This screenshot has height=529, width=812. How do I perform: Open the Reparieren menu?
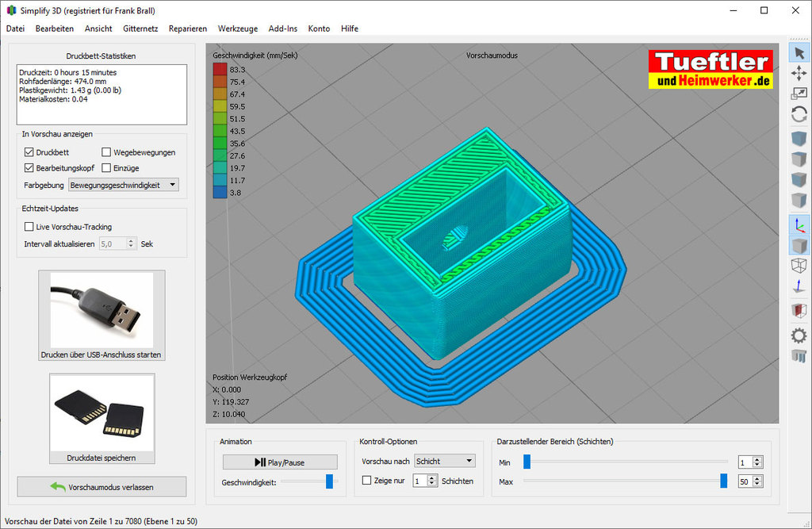click(188, 29)
